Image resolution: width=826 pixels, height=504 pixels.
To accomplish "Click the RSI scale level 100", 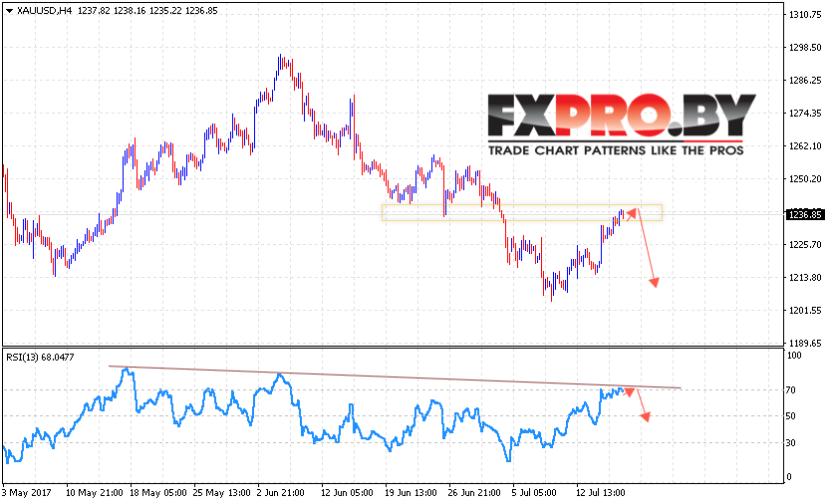I will coord(794,356).
